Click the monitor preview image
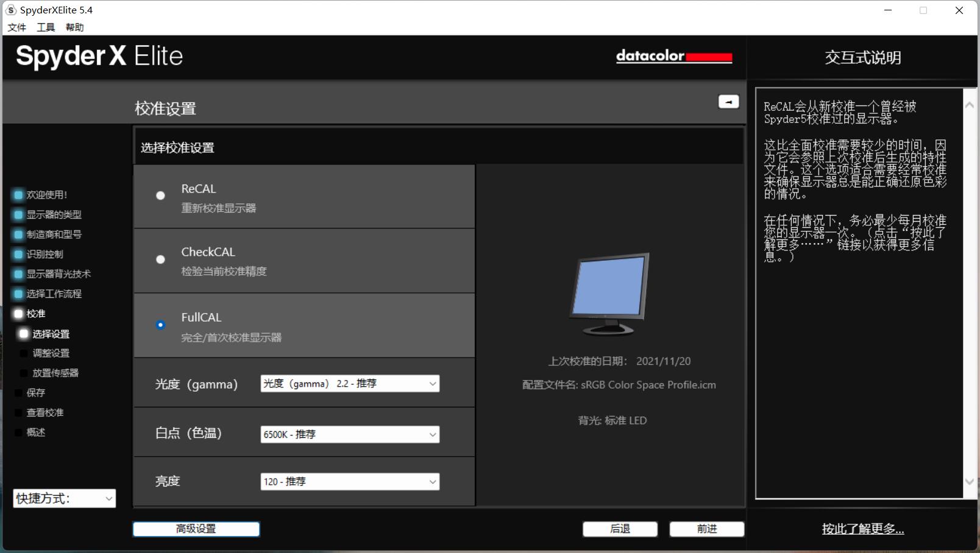Image resolution: width=980 pixels, height=553 pixels. (610, 294)
